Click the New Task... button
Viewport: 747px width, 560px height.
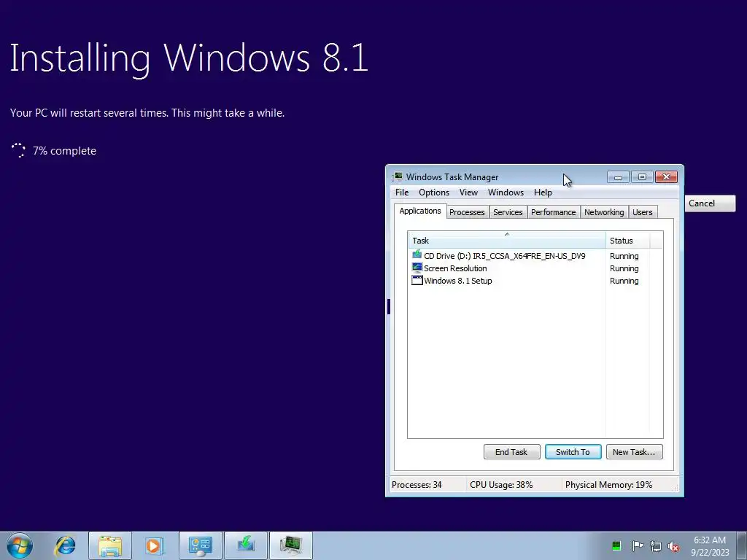pos(634,452)
